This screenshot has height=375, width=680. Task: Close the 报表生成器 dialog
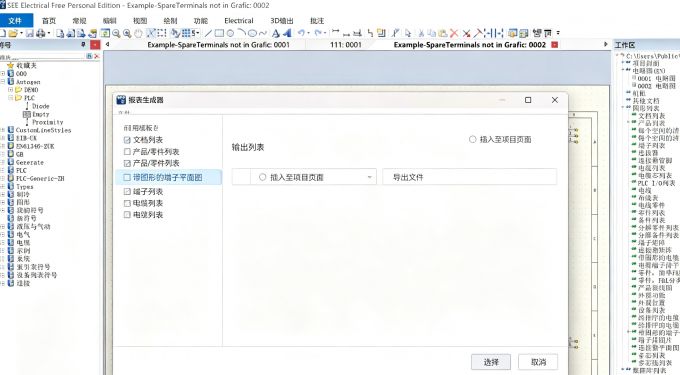click(x=555, y=100)
